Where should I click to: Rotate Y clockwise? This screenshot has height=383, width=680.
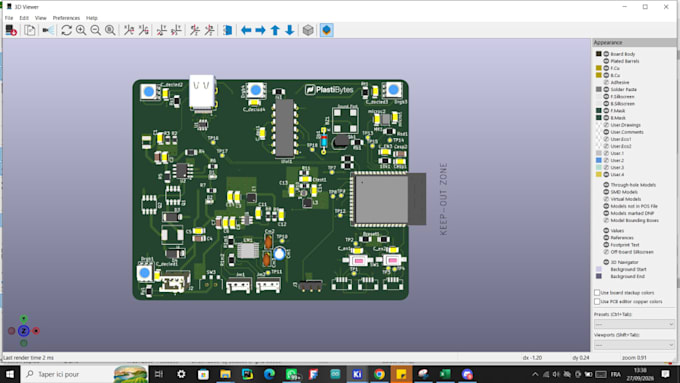pyautogui.click(x=161, y=30)
